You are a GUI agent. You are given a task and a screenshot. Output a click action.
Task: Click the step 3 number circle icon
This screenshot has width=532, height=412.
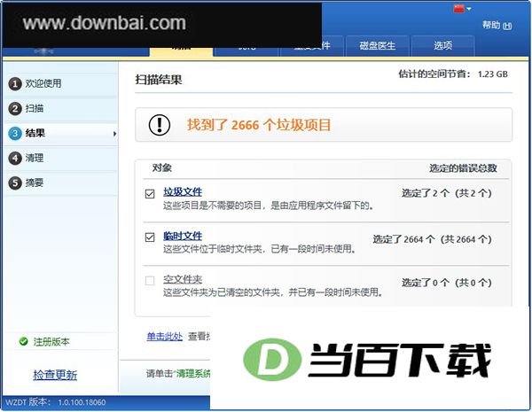pos(14,133)
